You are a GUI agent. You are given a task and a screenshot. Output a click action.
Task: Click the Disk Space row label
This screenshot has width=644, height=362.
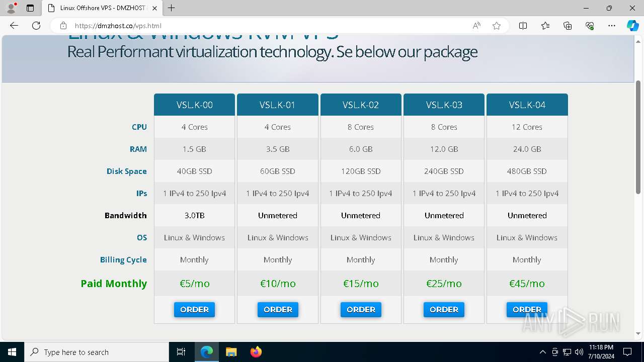pos(126,171)
